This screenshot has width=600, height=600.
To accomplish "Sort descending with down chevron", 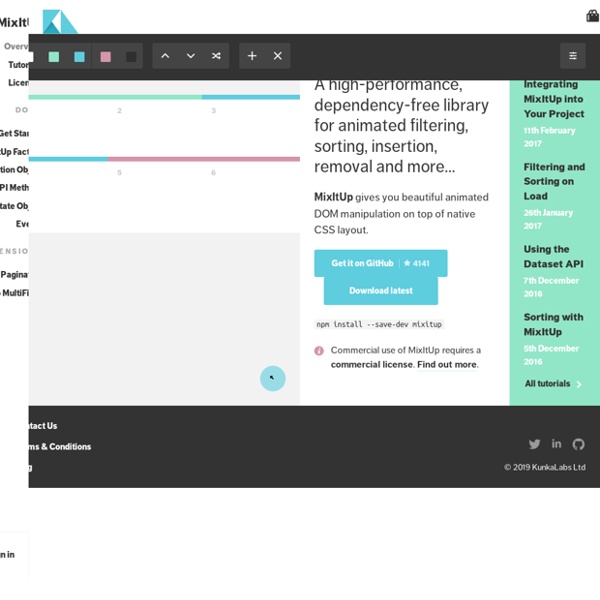I will tap(191, 56).
